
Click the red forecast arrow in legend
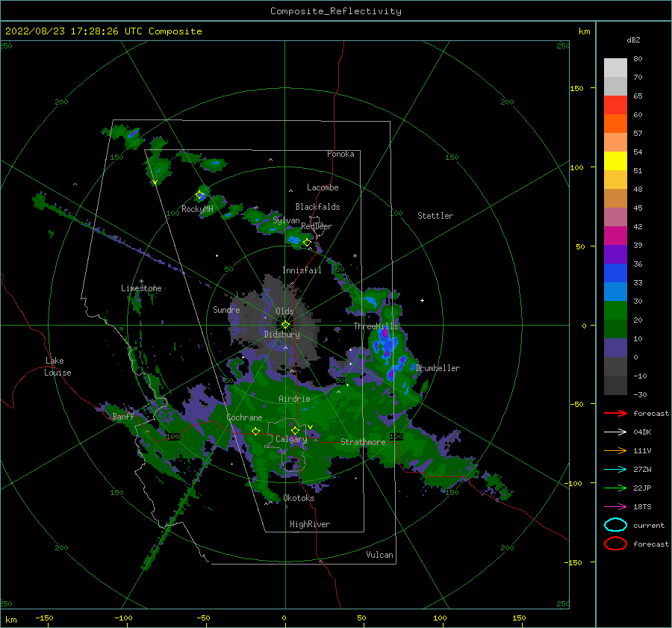[x=615, y=413]
